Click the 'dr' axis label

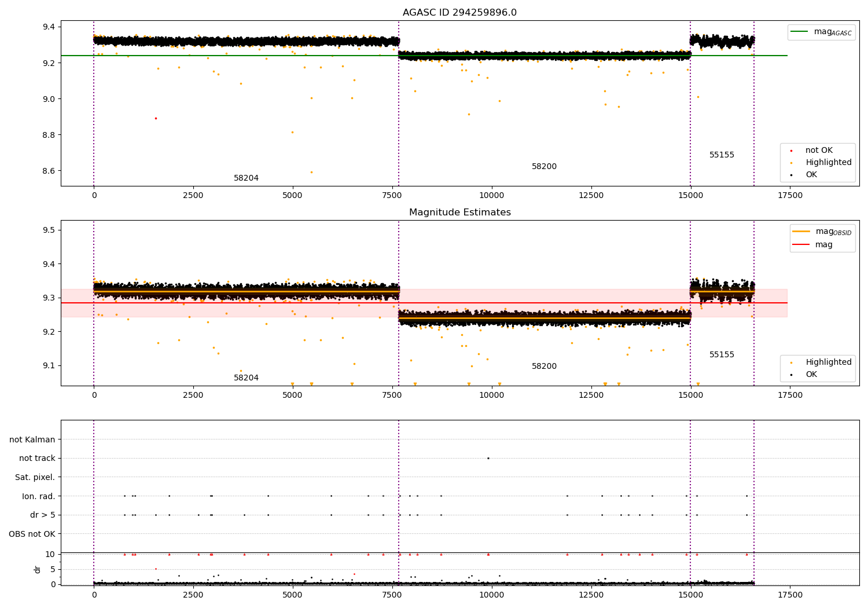(38, 569)
